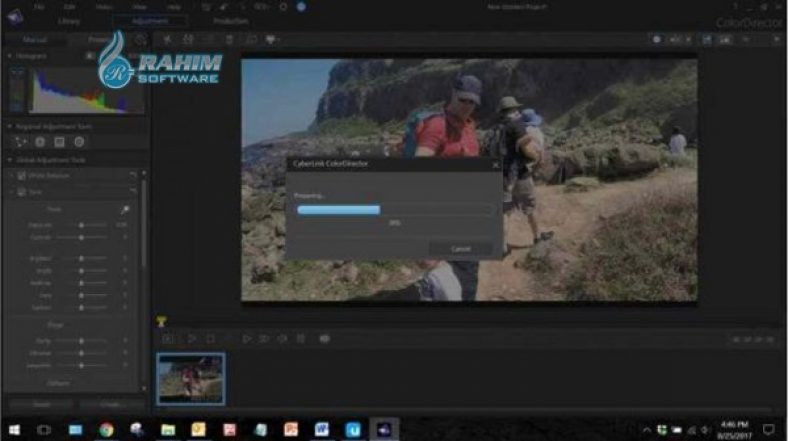Click the first player control icon on left

click(x=168, y=339)
